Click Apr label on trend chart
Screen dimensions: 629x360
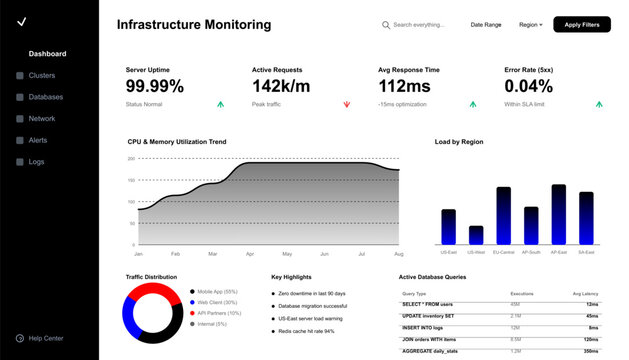(x=250, y=254)
